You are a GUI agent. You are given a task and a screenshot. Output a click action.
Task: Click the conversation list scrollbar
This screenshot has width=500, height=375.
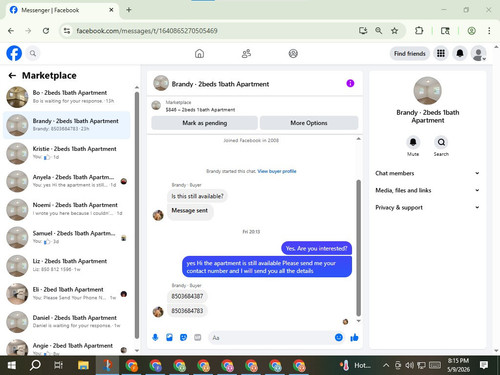[137, 215]
